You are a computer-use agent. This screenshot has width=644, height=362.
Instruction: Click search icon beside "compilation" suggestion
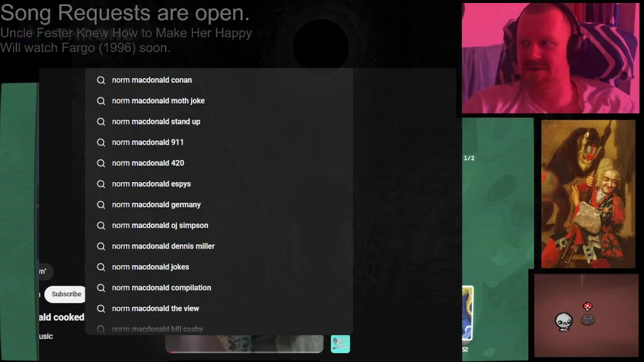pos(101,288)
